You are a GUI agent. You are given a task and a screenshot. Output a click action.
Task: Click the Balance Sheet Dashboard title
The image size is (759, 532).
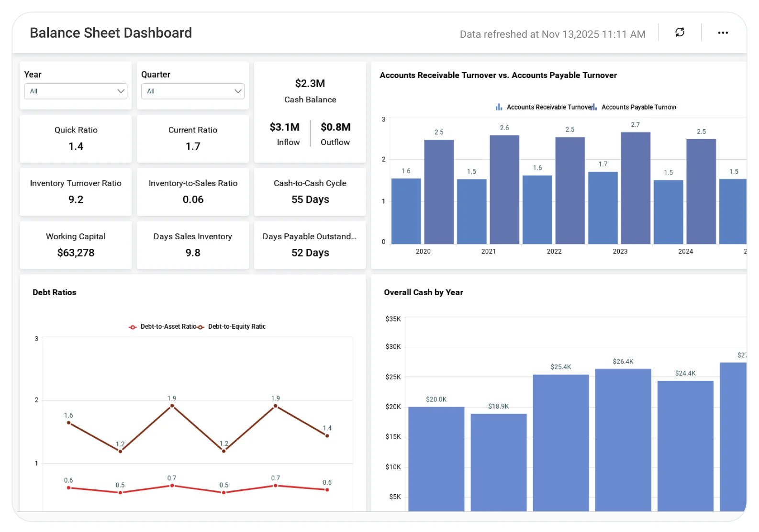point(111,33)
